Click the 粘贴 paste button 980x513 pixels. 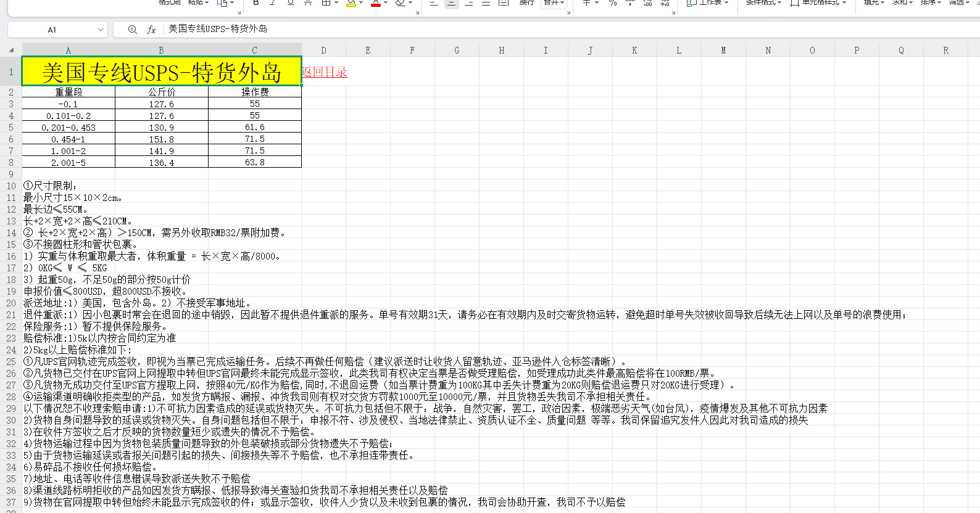pyautogui.click(x=197, y=3)
